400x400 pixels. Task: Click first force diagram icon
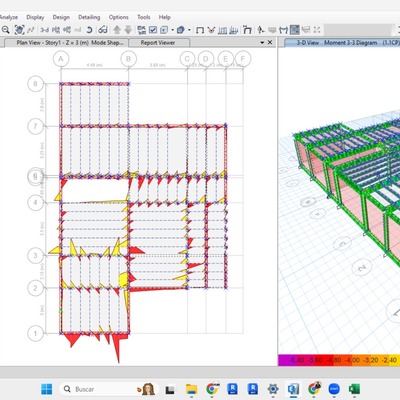click(x=222, y=30)
